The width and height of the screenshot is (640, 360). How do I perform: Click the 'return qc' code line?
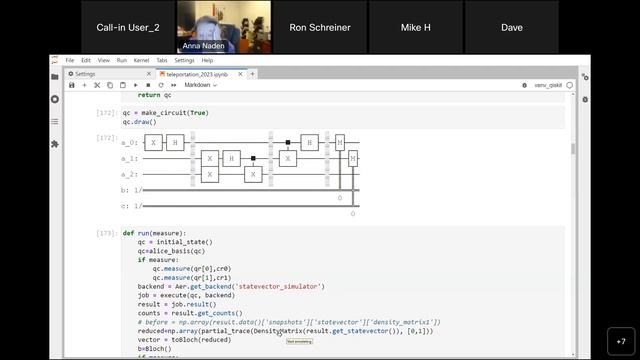154,95
